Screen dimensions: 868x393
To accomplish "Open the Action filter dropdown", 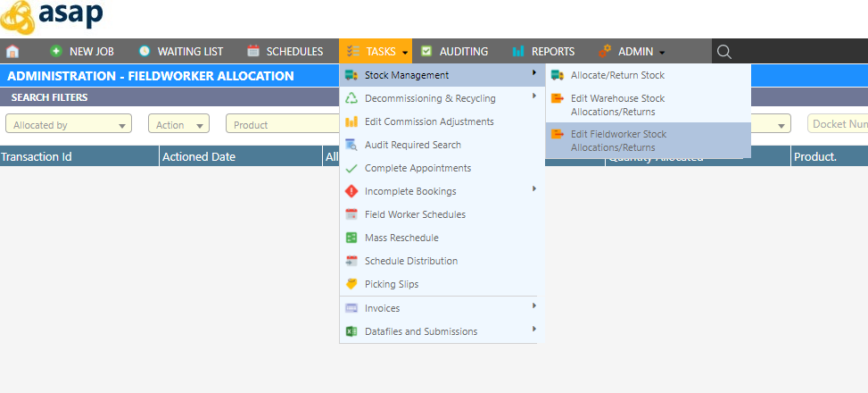I will coord(178,125).
